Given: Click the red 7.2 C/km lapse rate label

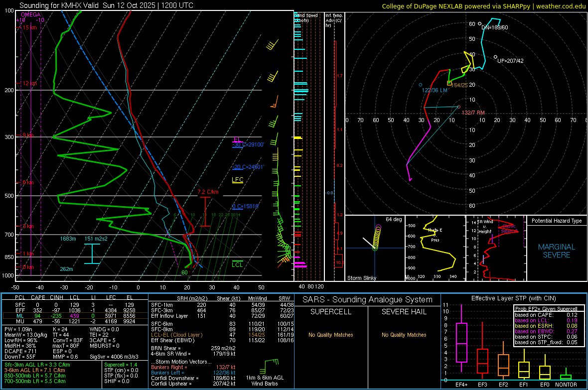Looking at the screenshot, I should coord(208,192).
